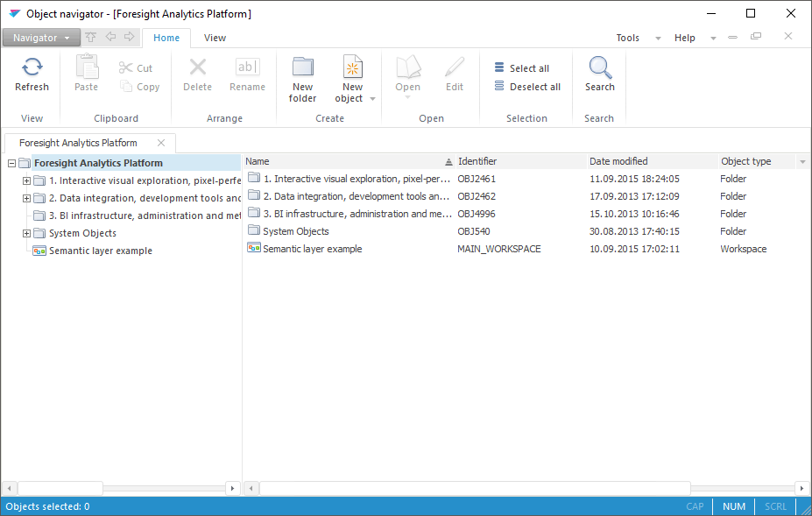Image resolution: width=812 pixels, height=516 pixels.
Task: Click the Search magnifier icon
Action: coord(600,67)
